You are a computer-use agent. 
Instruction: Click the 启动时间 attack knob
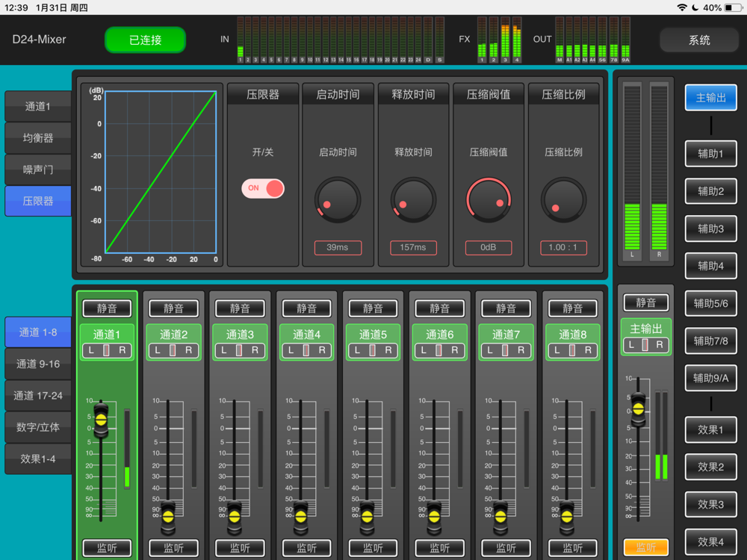pos(338,200)
